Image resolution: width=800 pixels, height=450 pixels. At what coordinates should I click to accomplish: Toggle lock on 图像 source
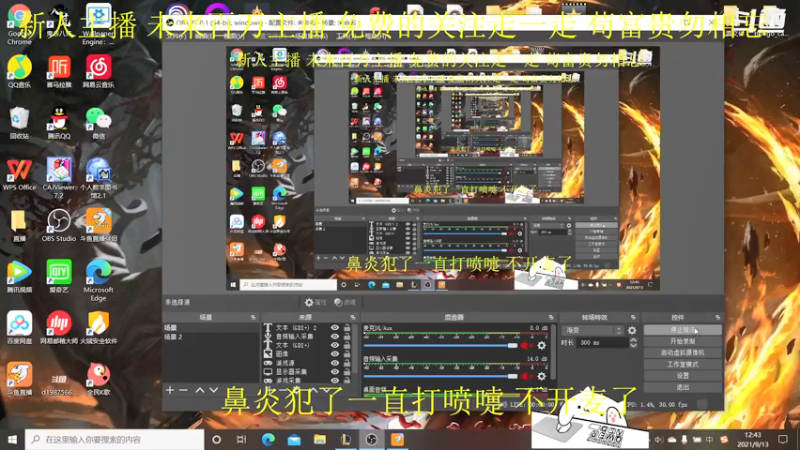(x=347, y=354)
